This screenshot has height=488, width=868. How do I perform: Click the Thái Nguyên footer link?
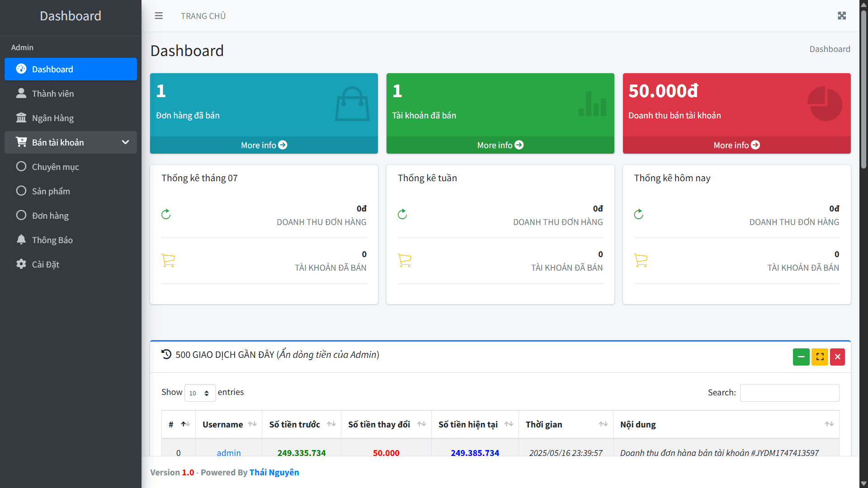(274, 472)
